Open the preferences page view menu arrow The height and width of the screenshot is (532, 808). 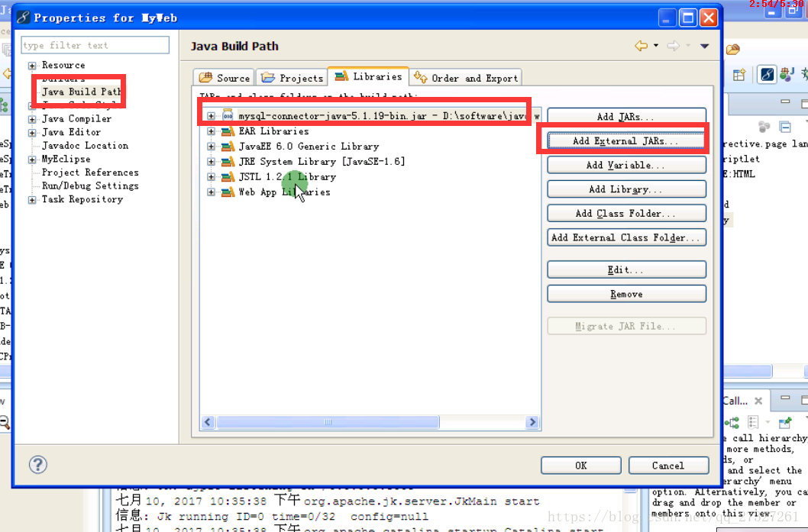[x=704, y=46]
